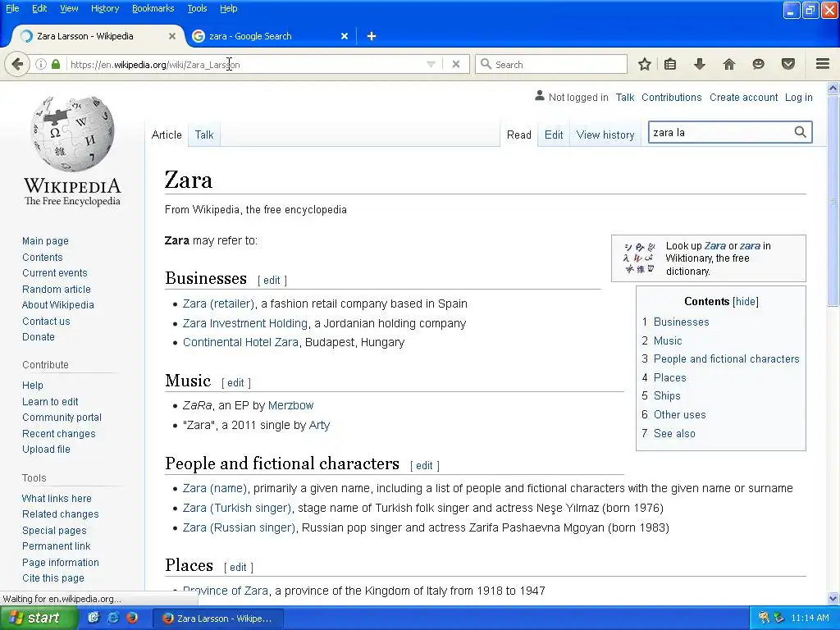Open the URL bar history dropdown arrow
This screenshot has width=840, height=630.
point(431,64)
